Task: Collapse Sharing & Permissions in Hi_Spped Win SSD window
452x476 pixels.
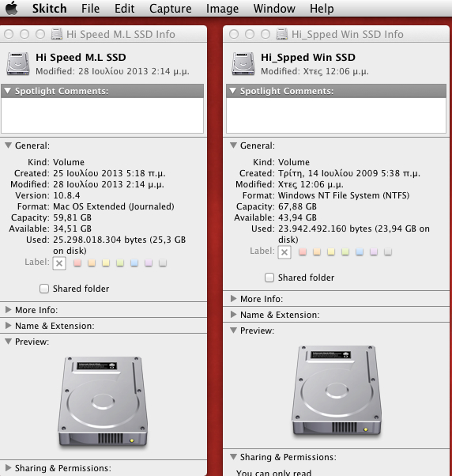Action: pos(233,456)
